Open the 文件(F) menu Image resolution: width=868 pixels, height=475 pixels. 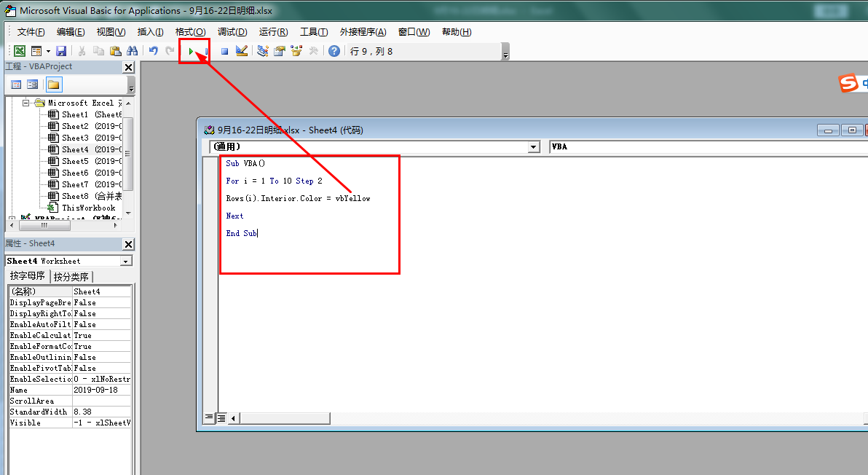31,32
